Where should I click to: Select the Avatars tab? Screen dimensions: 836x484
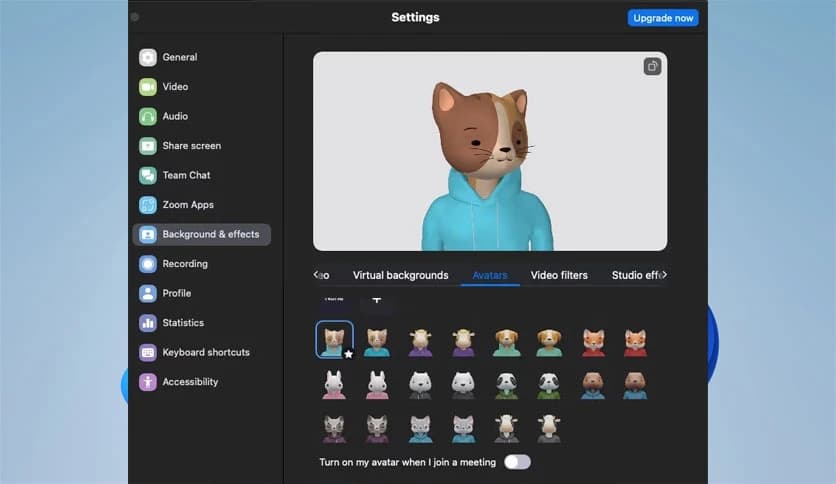(490, 275)
